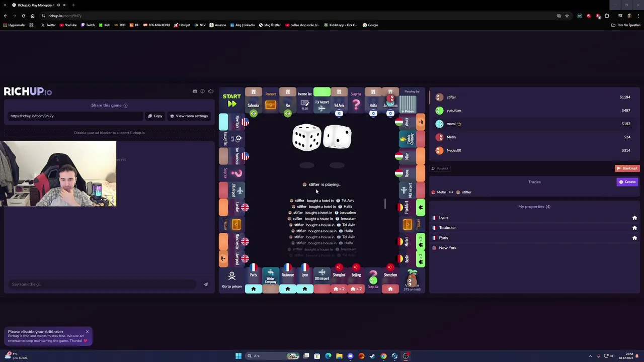Bookmark this page with the star icon
The height and width of the screenshot is (362, 644).
567,16
